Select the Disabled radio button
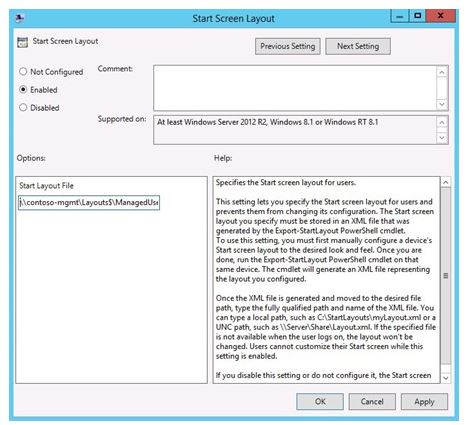 [23, 107]
